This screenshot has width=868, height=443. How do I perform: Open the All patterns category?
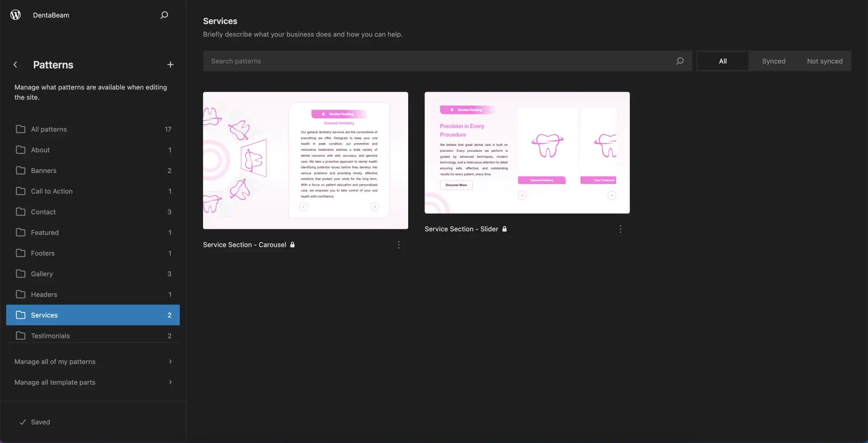click(x=93, y=129)
